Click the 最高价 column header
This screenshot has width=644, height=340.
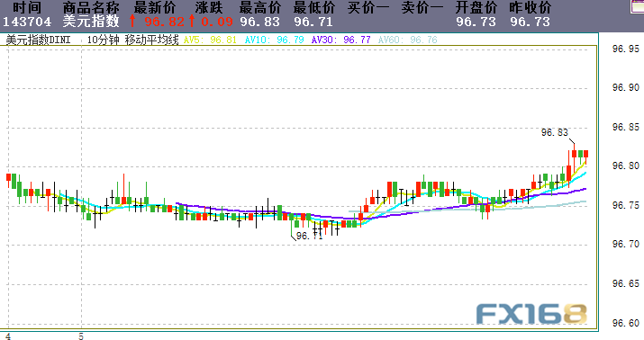click(x=260, y=7)
